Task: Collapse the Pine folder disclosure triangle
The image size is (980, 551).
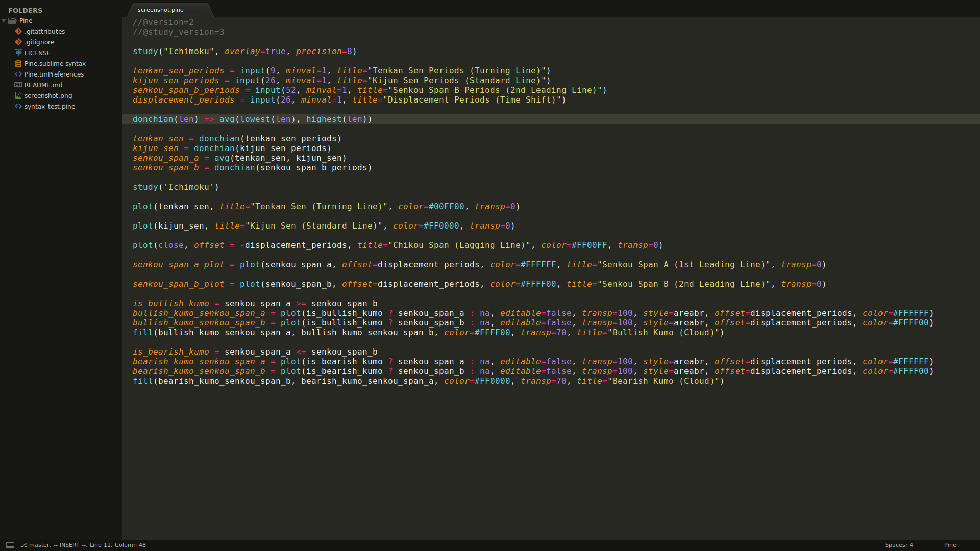Action: click(x=4, y=21)
